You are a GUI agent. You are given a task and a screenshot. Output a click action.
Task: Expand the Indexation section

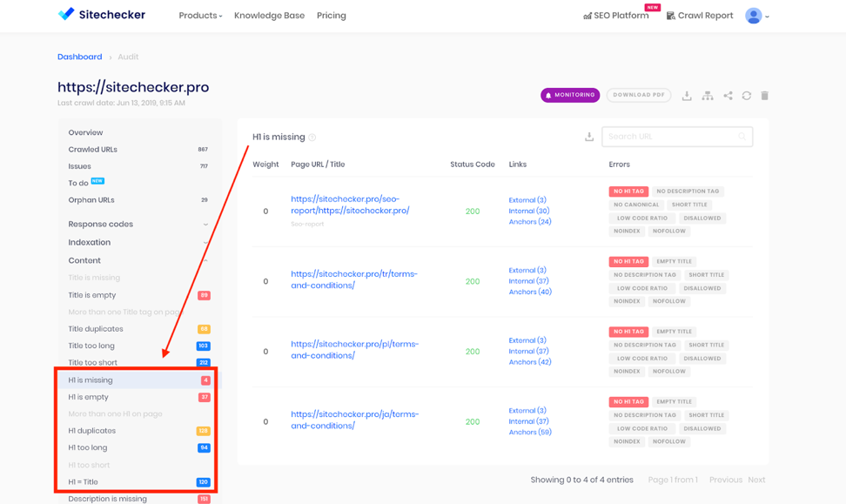[138, 242]
